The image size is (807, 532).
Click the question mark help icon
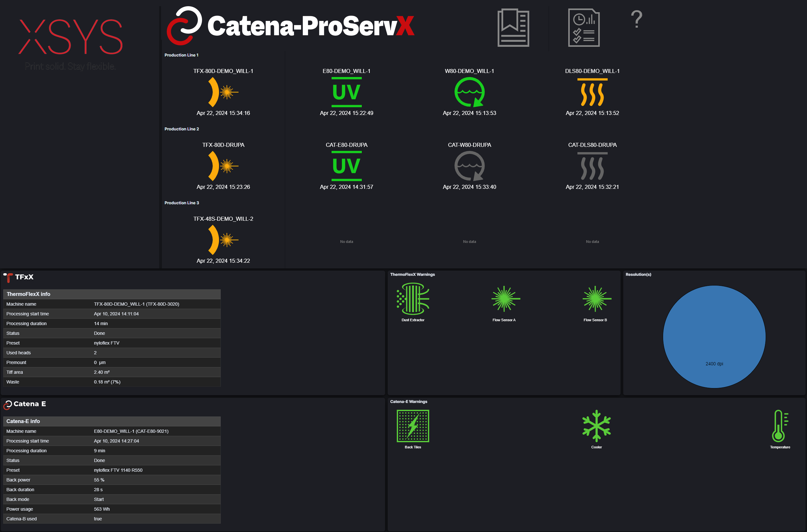[636, 19]
